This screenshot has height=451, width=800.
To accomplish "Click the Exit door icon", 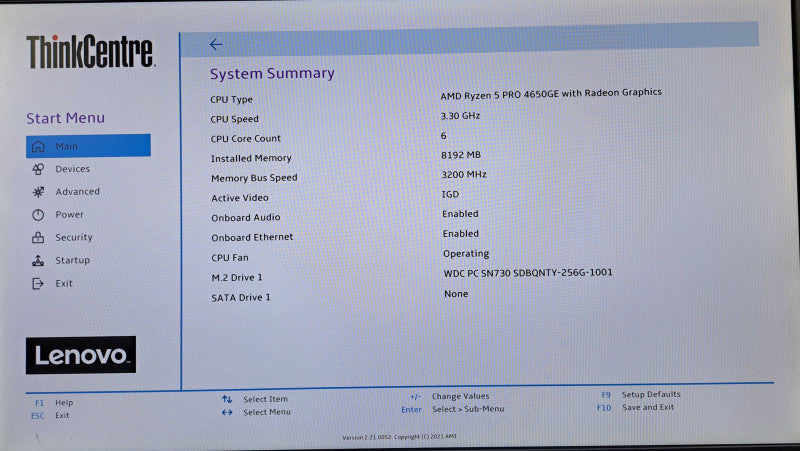I will [x=38, y=283].
